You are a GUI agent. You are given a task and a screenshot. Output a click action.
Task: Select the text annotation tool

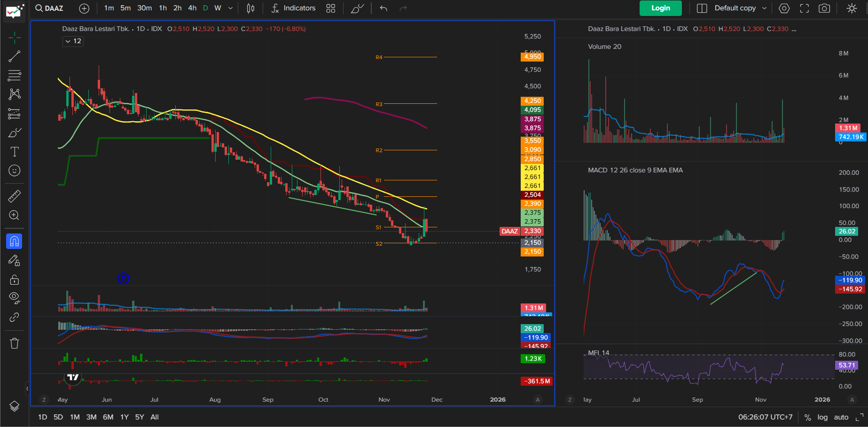coord(15,152)
